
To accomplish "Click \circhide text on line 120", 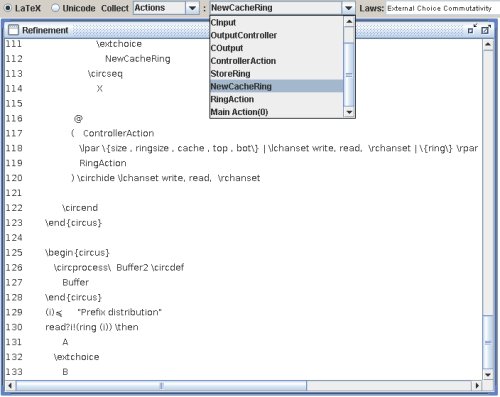I will [96, 178].
